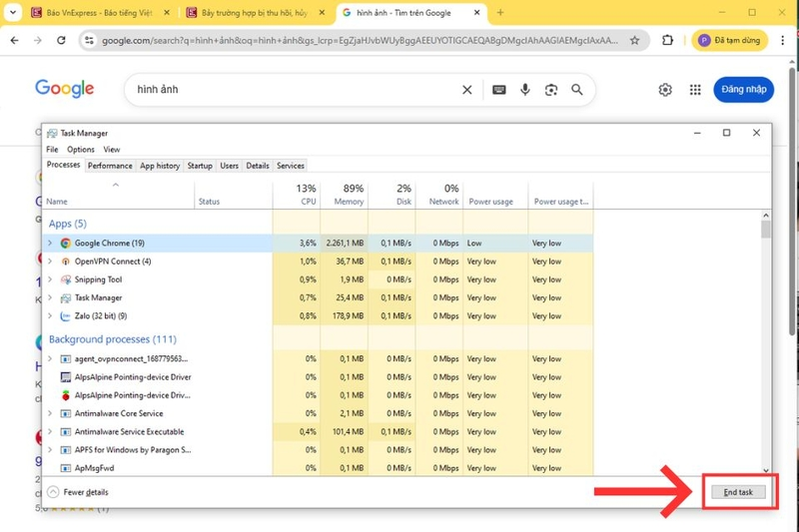Image resolution: width=799 pixels, height=532 pixels.
Task: Switch to the Services tab
Action: (x=291, y=166)
